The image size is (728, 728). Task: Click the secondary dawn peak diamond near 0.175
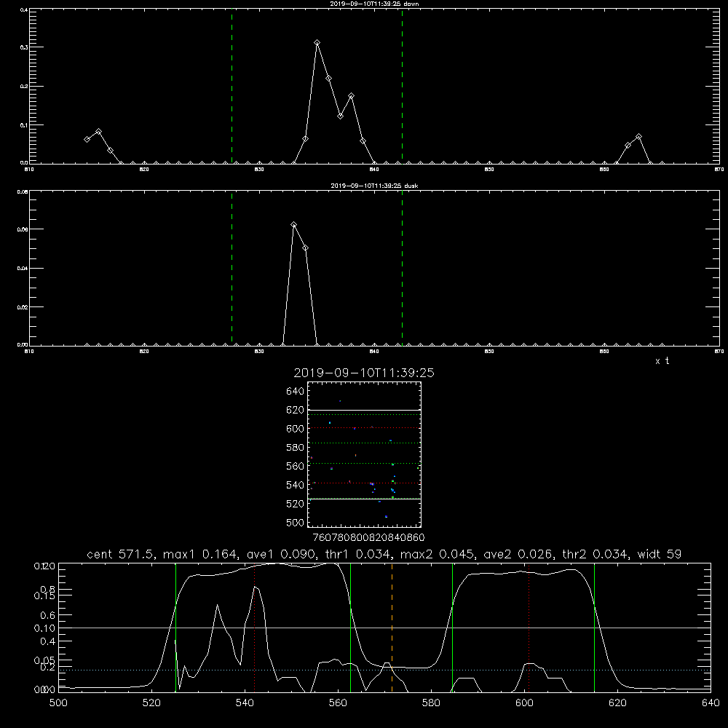[x=352, y=96]
